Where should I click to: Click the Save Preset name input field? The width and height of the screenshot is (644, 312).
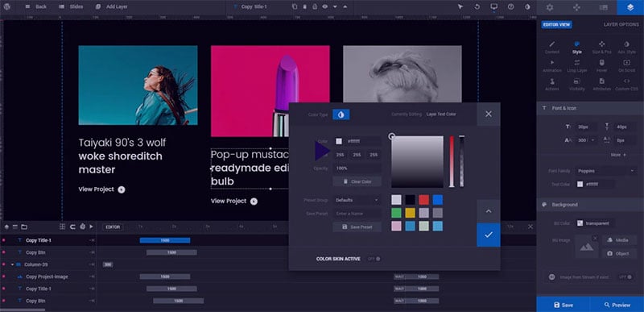(x=357, y=214)
